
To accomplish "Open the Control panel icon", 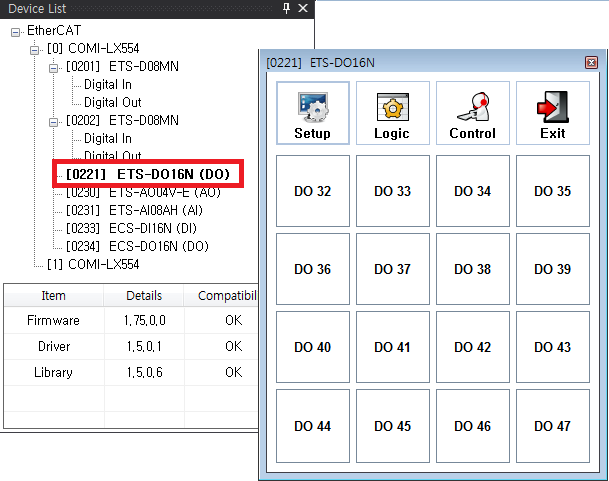I will (472, 114).
